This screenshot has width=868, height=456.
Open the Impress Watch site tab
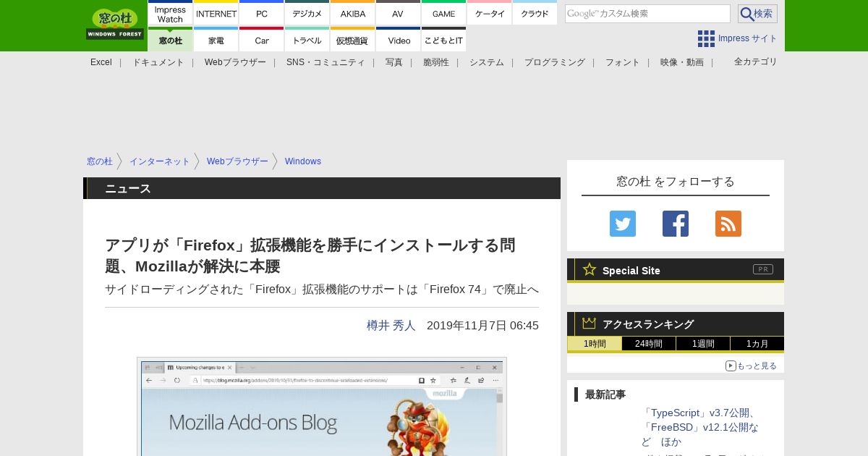tap(170, 13)
